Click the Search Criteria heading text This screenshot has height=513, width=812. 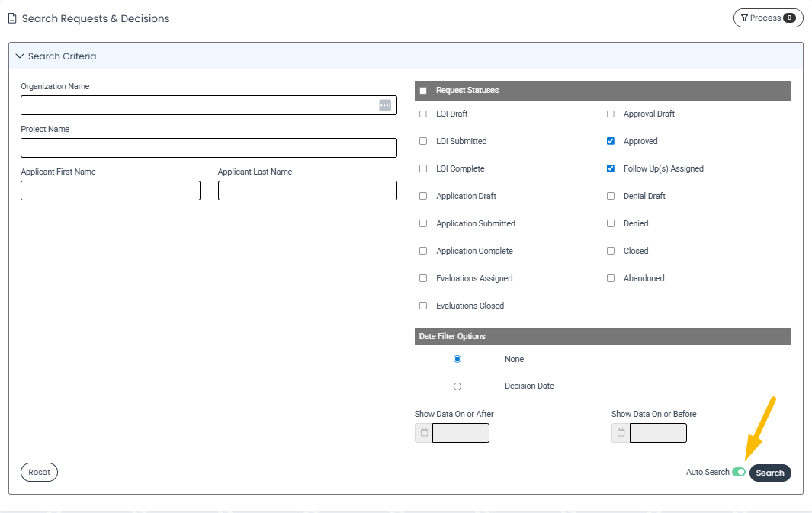click(x=63, y=56)
